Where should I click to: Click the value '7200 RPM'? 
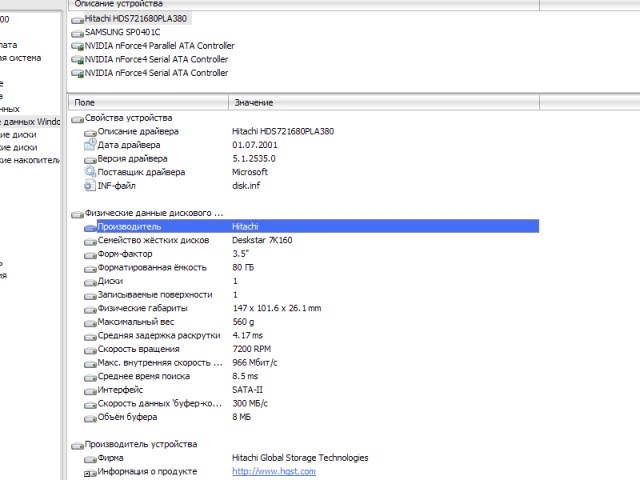pos(251,349)
